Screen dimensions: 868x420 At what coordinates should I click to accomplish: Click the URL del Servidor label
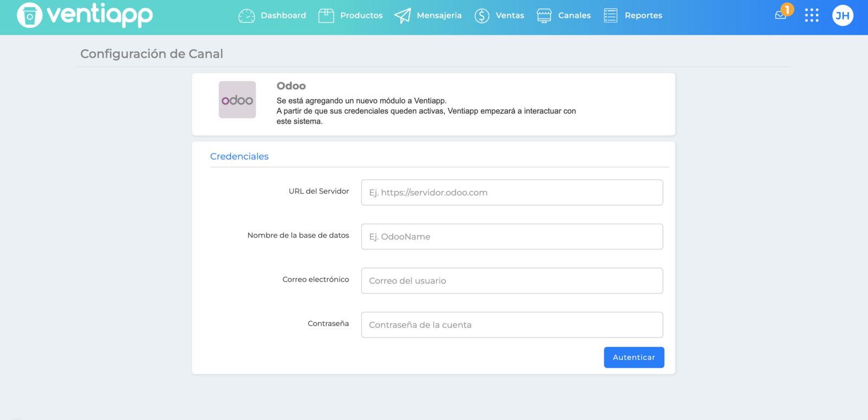pyautogui.click(x=319, y=191)
